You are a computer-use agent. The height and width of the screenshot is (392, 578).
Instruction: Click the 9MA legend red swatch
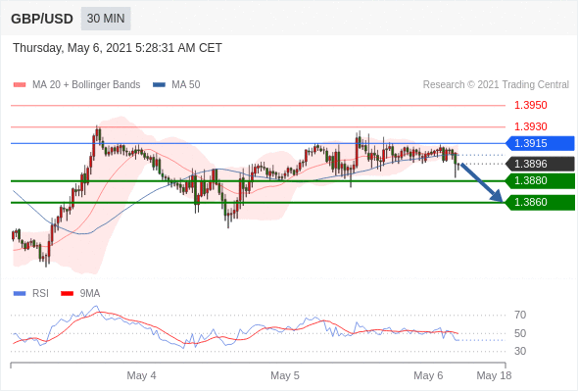[x=67, y=294]
